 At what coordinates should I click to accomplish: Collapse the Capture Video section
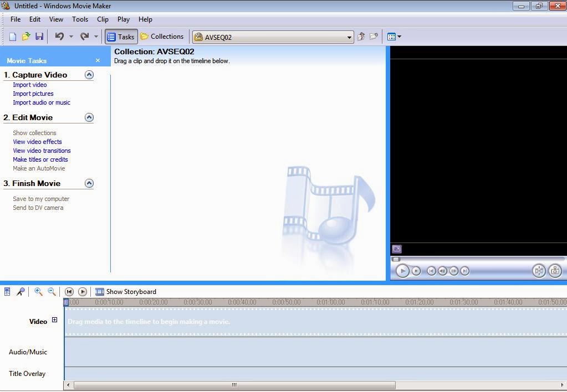(x=89, y=75)
